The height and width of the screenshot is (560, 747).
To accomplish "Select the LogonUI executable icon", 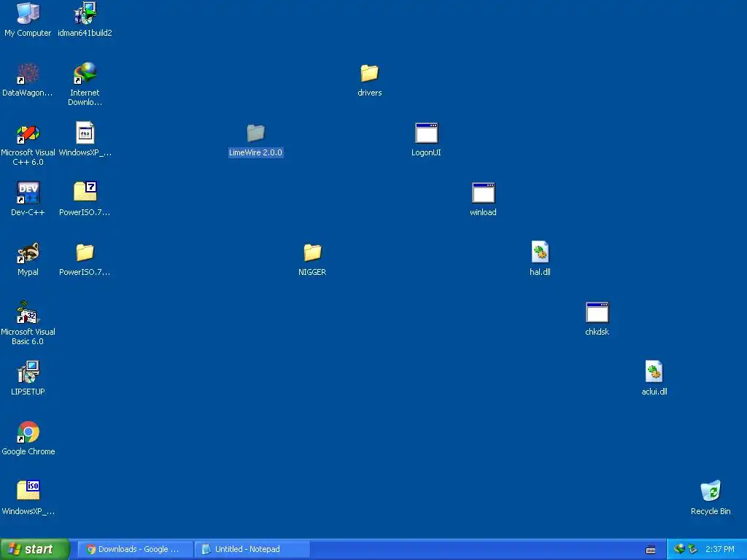I will coord(426,139).
